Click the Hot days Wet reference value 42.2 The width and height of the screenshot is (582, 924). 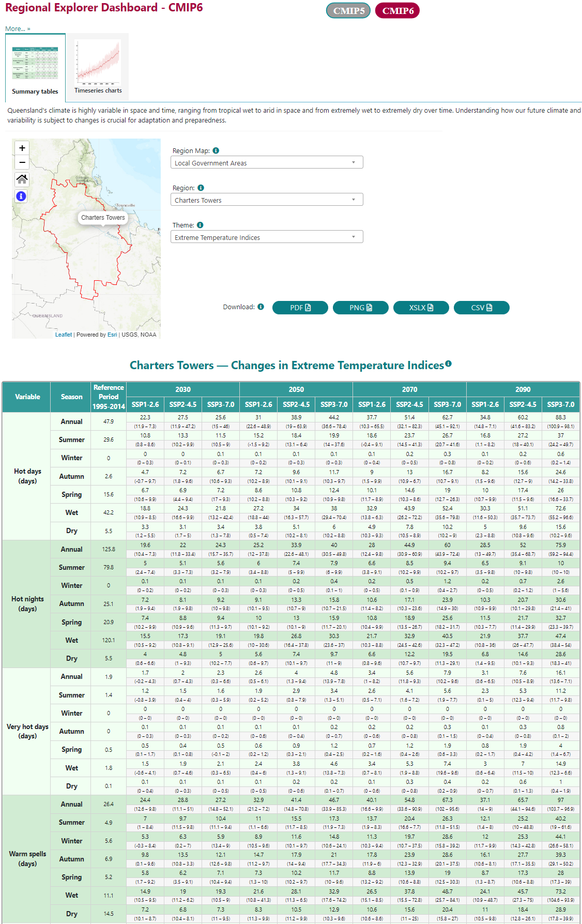click(x=109, y=512)
